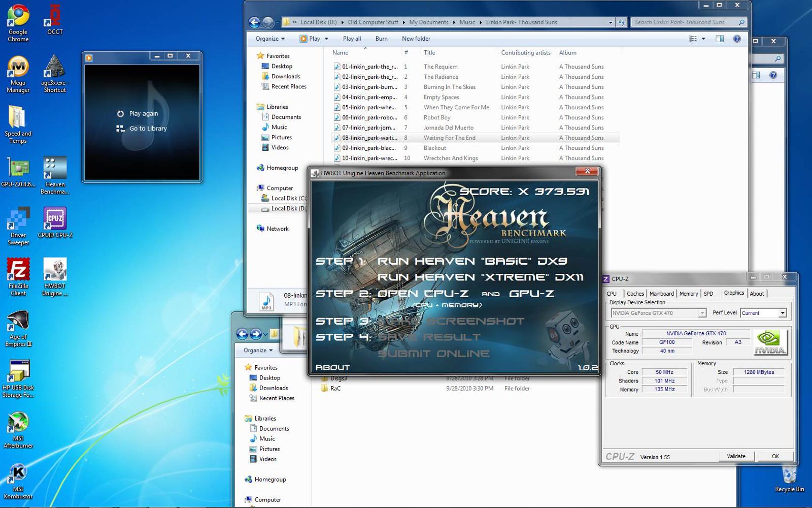Open HP USB Disk Storage Format icon

coord(18,379)
